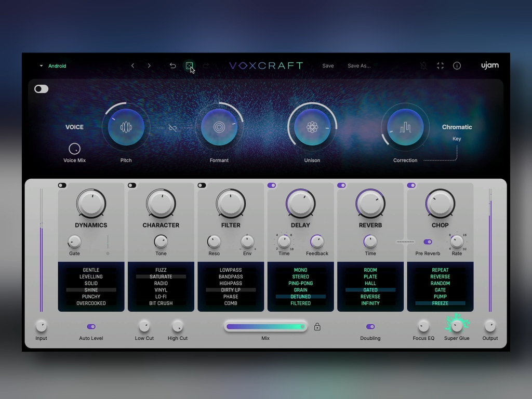The height and width of the screenshot is (399, 532).
Task: Select BIT CRUSH character mode
Action: click(161, 303)
